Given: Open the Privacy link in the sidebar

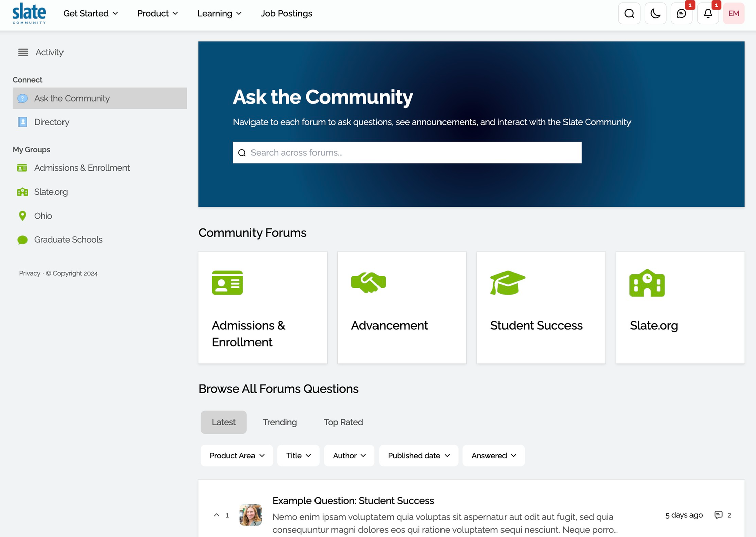Looking at the screenshot, I should [x=29, y=273].
